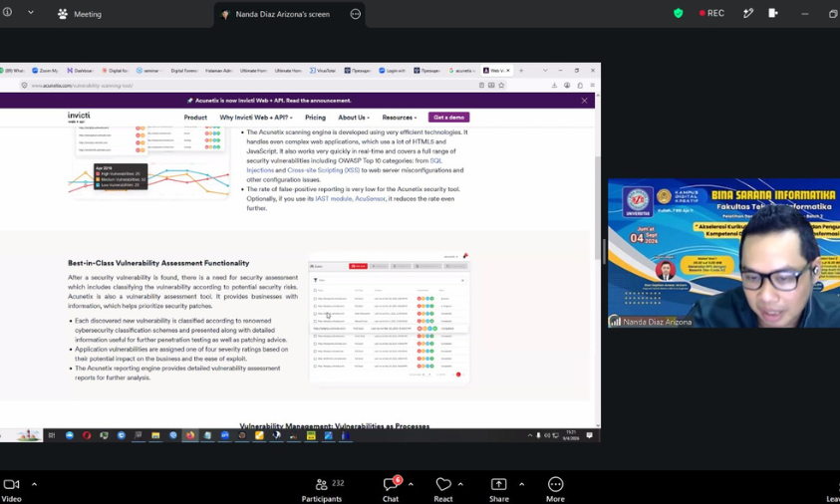
Task: Open the annotate pen icon in Zoom header
Action: [x=748, y=13]
